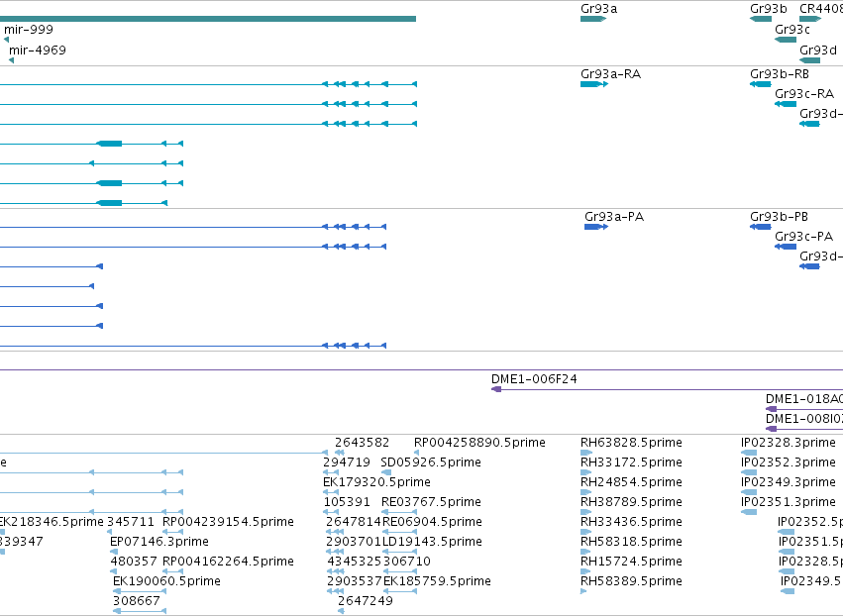
Task: Select the RH33436.5prime label
Action: click(631, 522)
